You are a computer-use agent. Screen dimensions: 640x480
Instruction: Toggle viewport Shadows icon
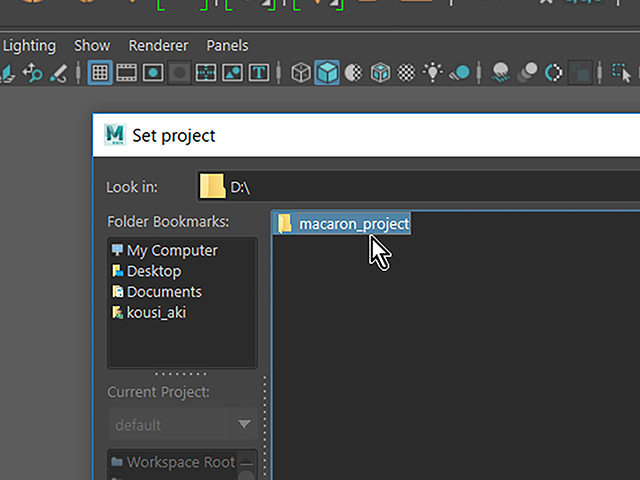click(460, 73)
